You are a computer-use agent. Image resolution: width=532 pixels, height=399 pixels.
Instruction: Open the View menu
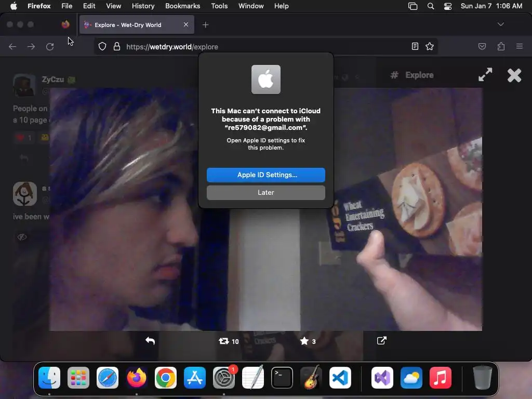114,6
